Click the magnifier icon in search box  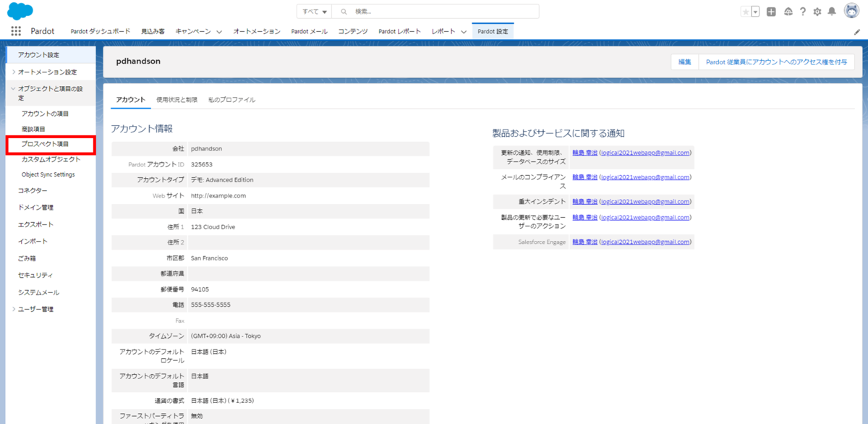(x=344, y=12)
